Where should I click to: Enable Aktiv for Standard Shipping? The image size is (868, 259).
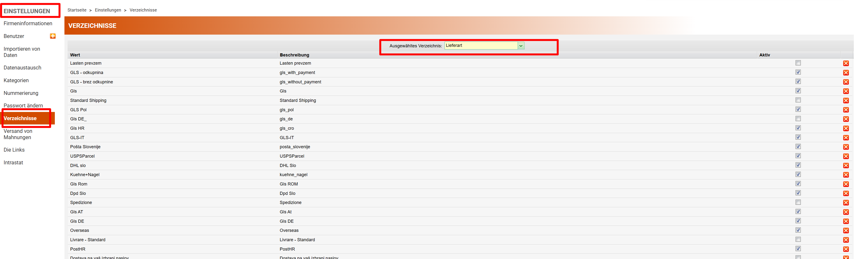(x=798, y=100)
